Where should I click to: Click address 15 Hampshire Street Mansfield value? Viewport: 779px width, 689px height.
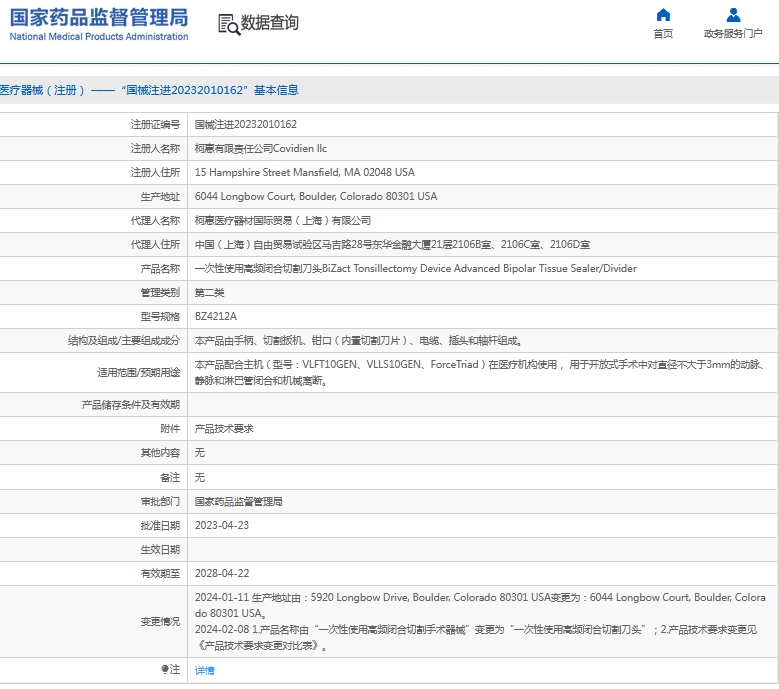click(x=305, y=172)
